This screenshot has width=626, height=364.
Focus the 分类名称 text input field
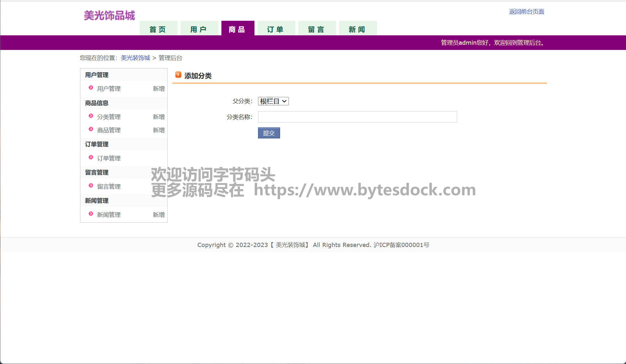pos(357,117)
